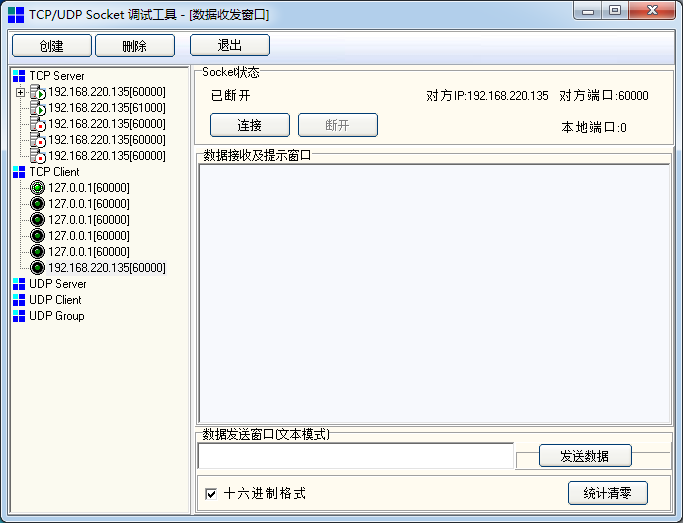Click the 本地端口:0 label
The image size is (683, 523).
(594, 127)
